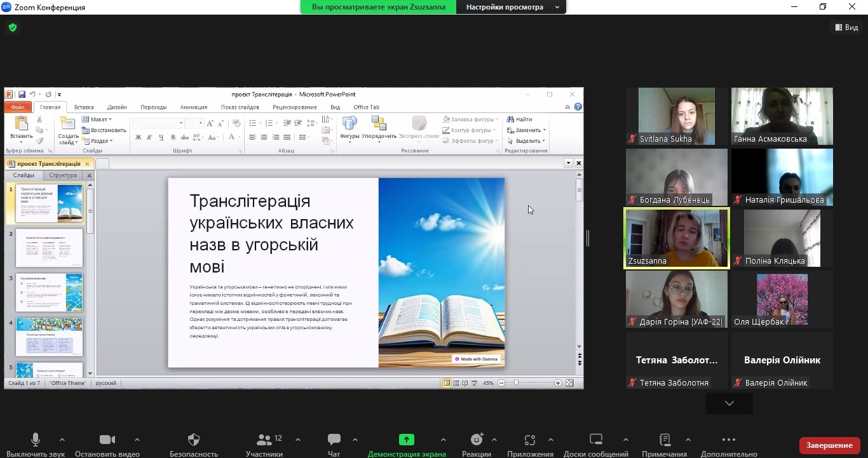Toggle Bold Ж formatting button
The height and width of the screenshot is (458, 868).
click(x=139, y=137)
